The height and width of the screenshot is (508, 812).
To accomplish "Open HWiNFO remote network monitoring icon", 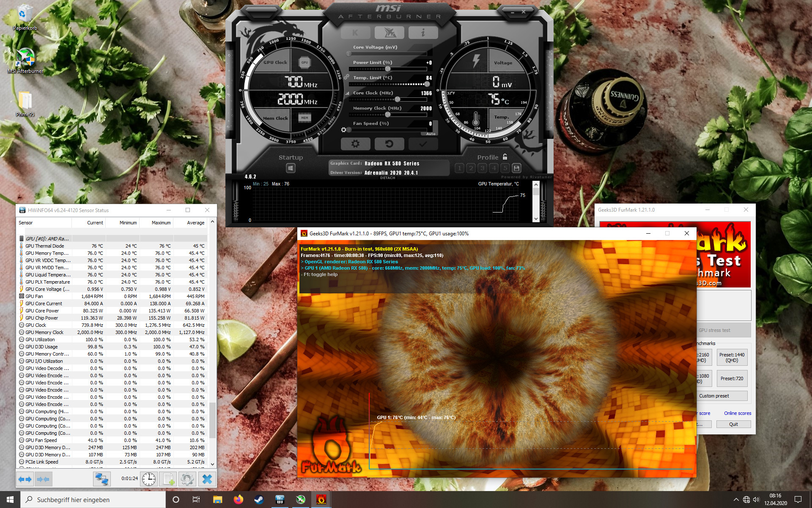I will (x=101, y=479).
